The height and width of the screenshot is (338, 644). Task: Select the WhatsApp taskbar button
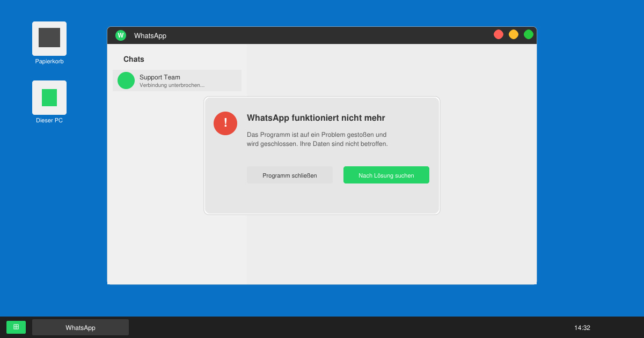coord(80,327)
